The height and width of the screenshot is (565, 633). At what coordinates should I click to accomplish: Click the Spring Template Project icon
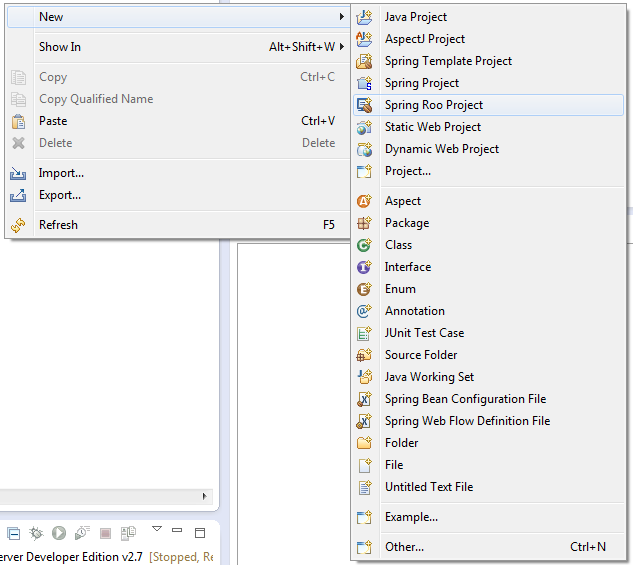[364, 61]
